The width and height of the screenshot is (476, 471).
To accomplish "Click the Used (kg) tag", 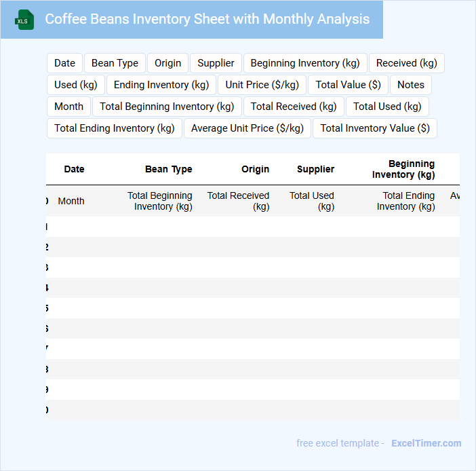I will (76, 85).
